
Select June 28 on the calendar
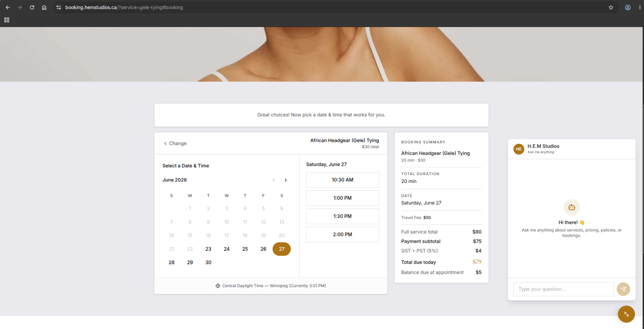click(x=172, y=262)
